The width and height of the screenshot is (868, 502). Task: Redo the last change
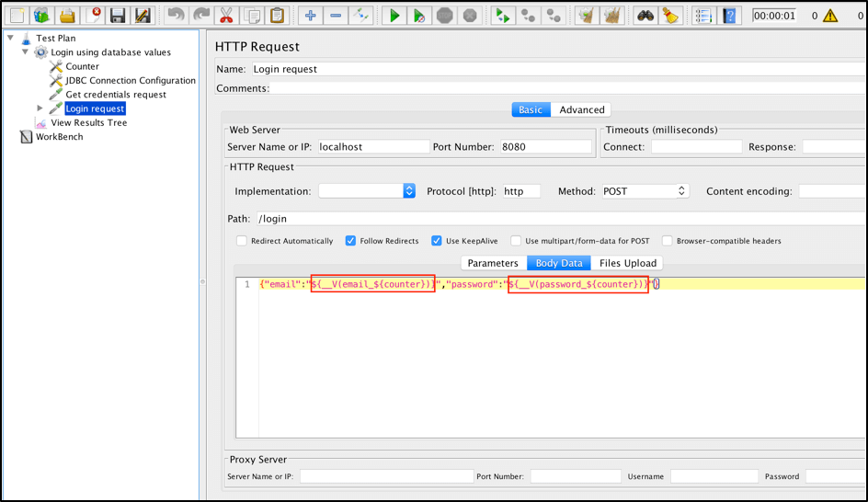201,15
